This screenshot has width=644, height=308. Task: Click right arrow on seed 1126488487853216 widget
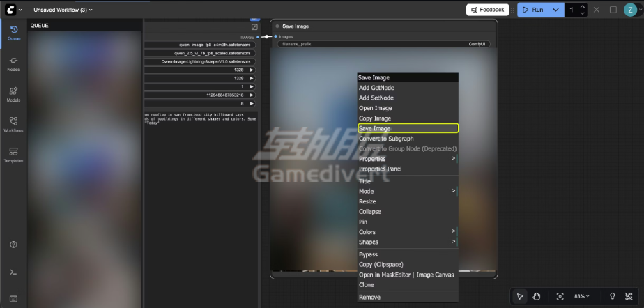pos(252,95)
